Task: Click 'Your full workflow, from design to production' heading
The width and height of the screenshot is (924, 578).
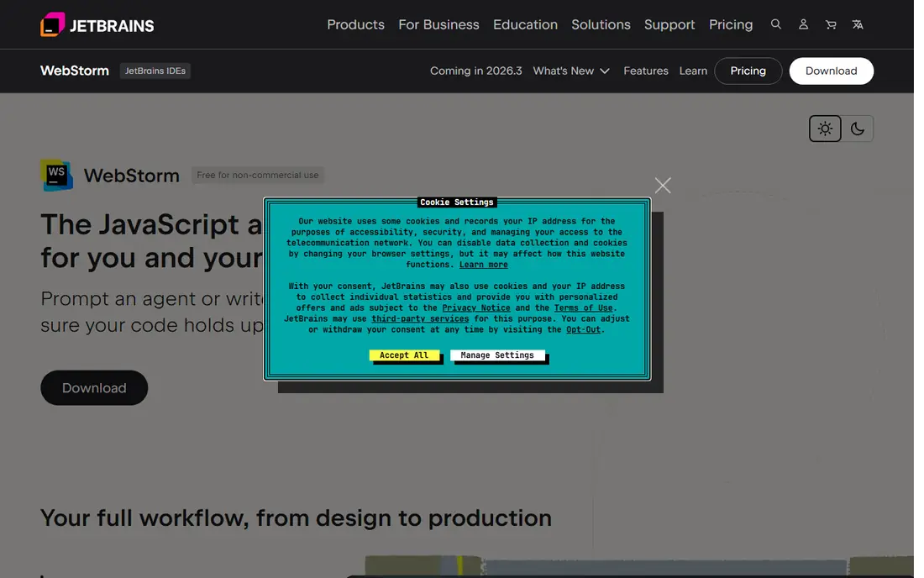Action: pos(296,518)
